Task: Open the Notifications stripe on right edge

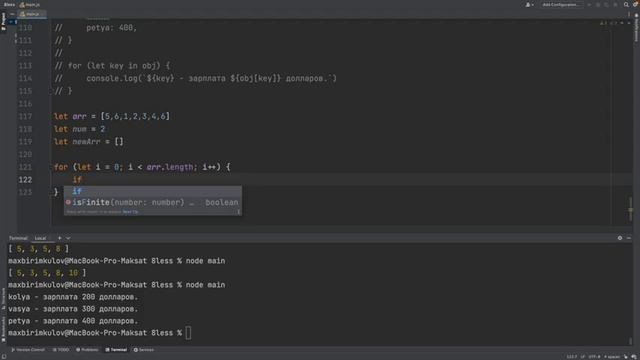Action: pyautogui.click(x=636, y=28)
